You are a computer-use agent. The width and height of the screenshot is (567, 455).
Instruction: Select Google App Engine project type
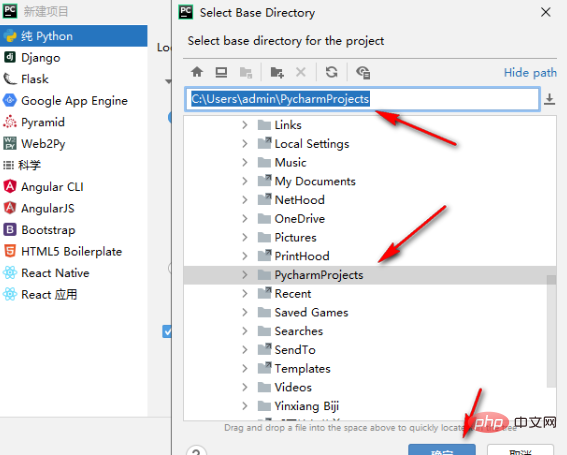pyautogui.click(x=74, y=101)
